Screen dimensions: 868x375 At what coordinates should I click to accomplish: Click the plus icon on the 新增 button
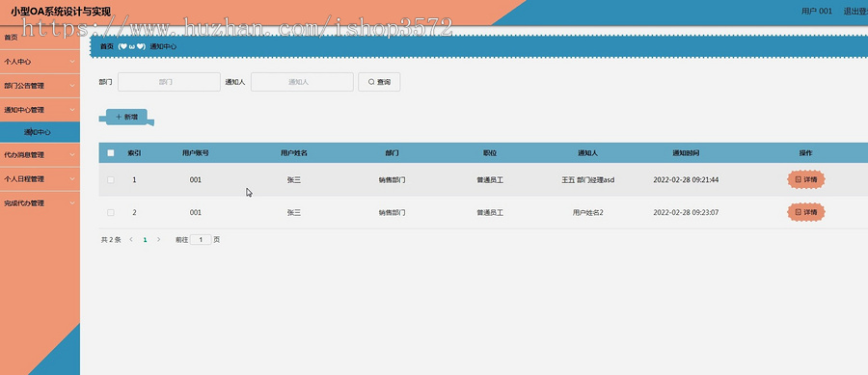tap(119, 118)
